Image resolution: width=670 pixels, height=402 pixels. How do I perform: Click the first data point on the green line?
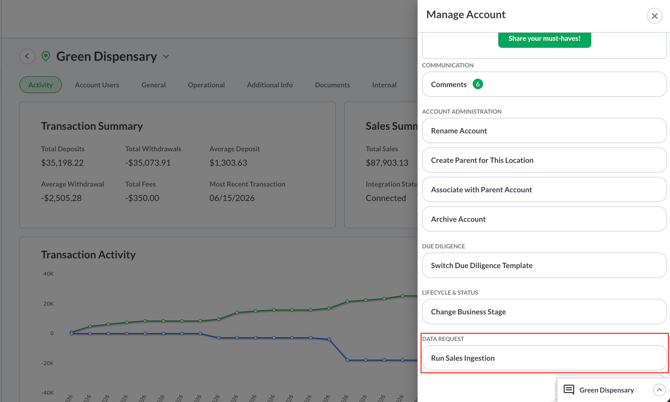tap(71, 332)
